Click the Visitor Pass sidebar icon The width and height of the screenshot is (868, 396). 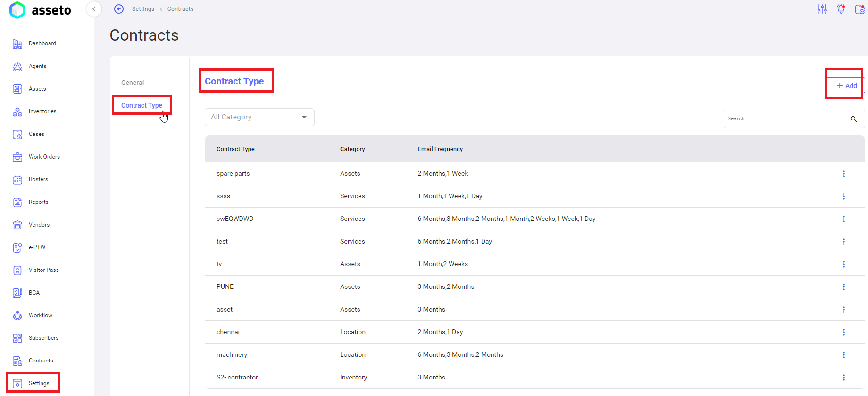(17, 270)
